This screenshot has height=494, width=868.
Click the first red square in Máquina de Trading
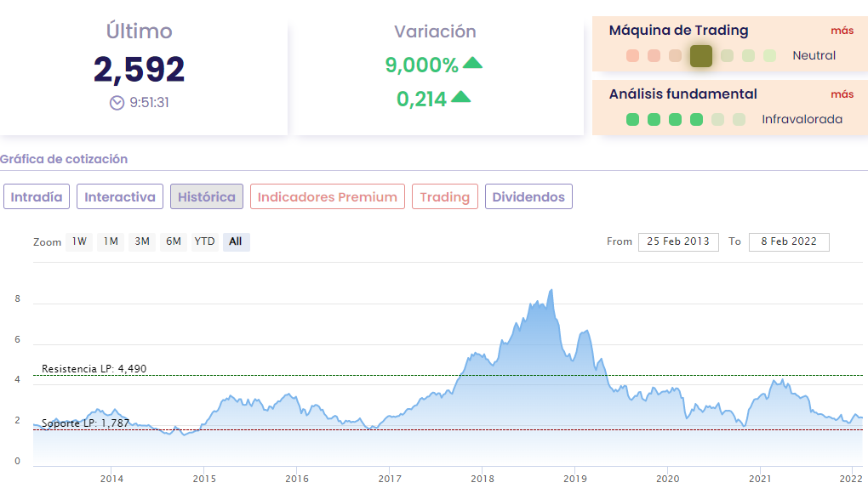[632, 56]
